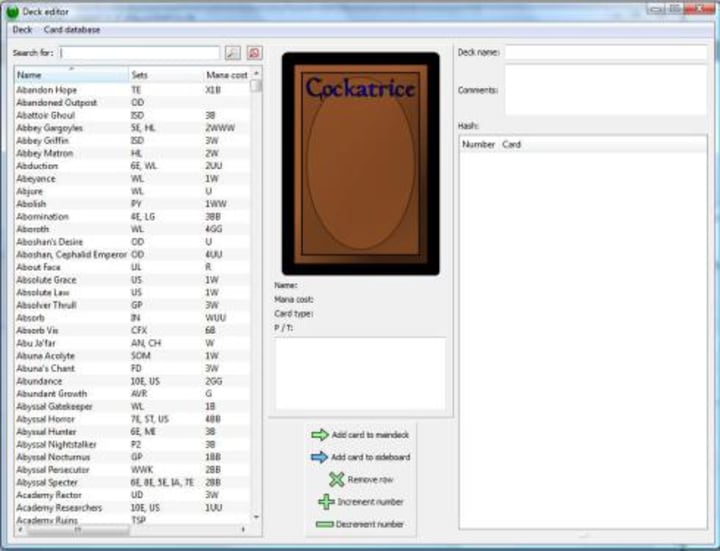Select the Academy Rector card row
Viewport: 720px width, 551px height.
tap(133, 495)
